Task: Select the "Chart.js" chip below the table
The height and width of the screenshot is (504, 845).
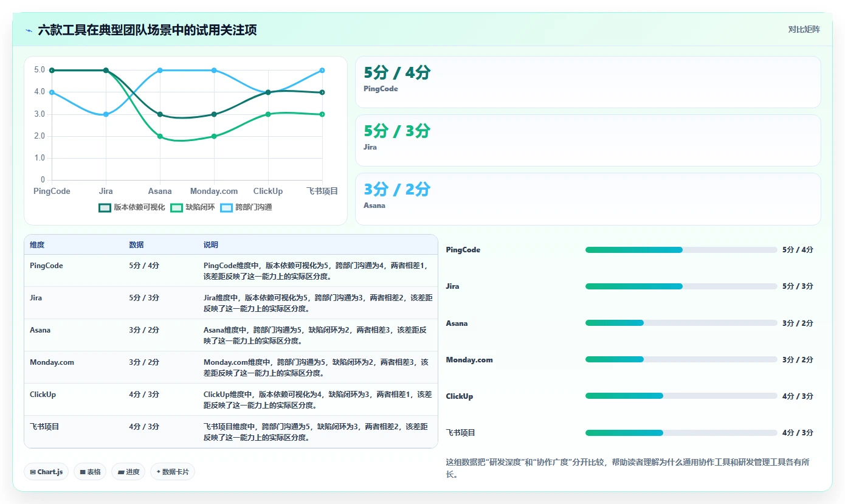Action: pos(46,472)
